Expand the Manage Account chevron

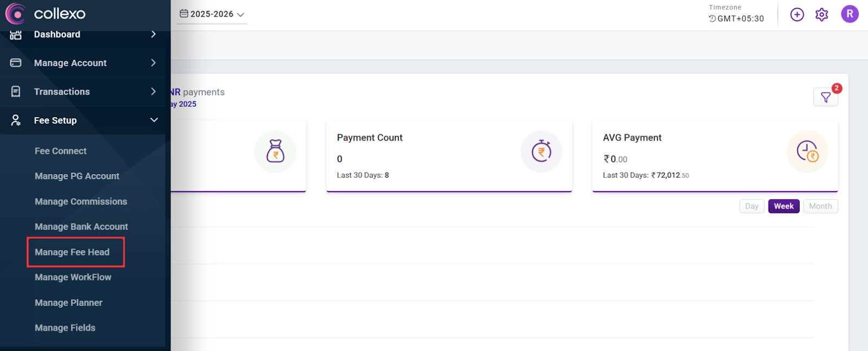154,63
